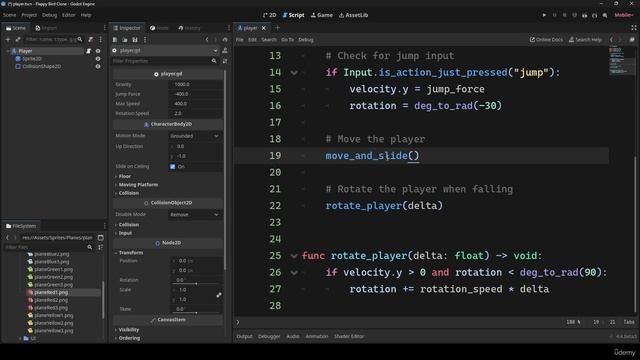Switch to the 2D workspace
The height and width of the screenshot is (360, 640).
(x=269, y=15)
